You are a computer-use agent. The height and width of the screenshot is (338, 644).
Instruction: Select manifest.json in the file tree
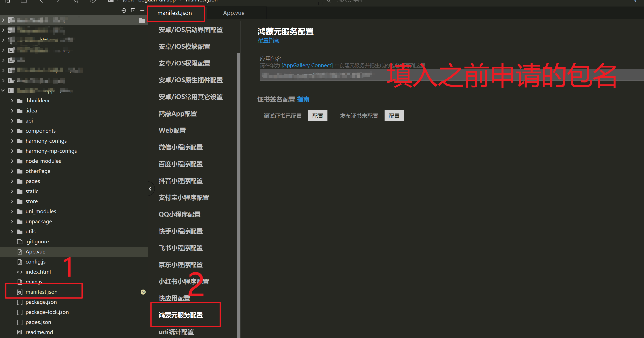coord(42,292)
